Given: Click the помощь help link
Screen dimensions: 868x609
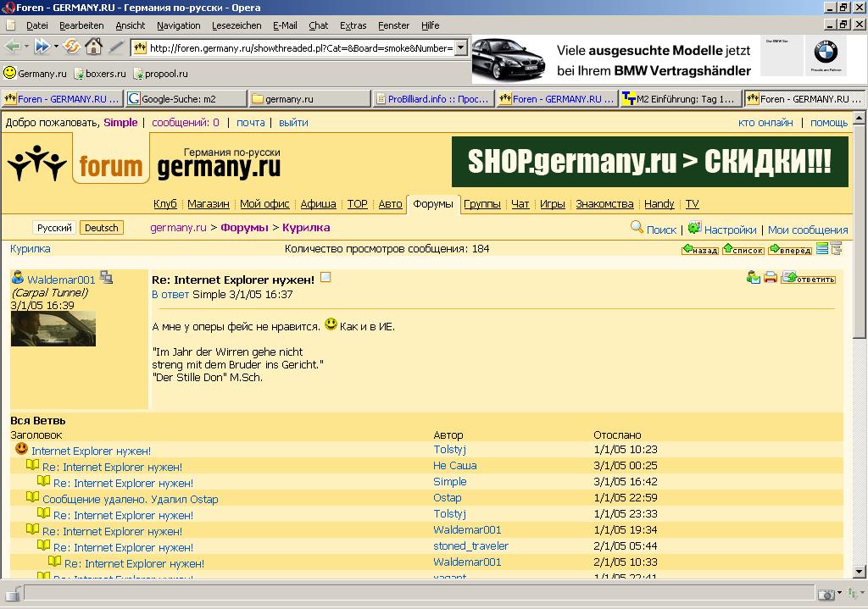Looking at the screenshot, I should [829, 123].
